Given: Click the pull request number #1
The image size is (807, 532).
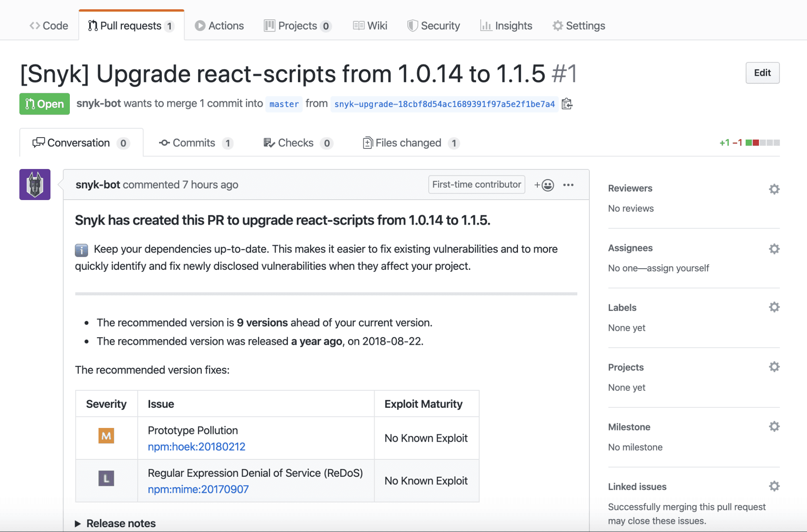Looking at the screenshot, I should pyautogui.click(x=564, y=74).
